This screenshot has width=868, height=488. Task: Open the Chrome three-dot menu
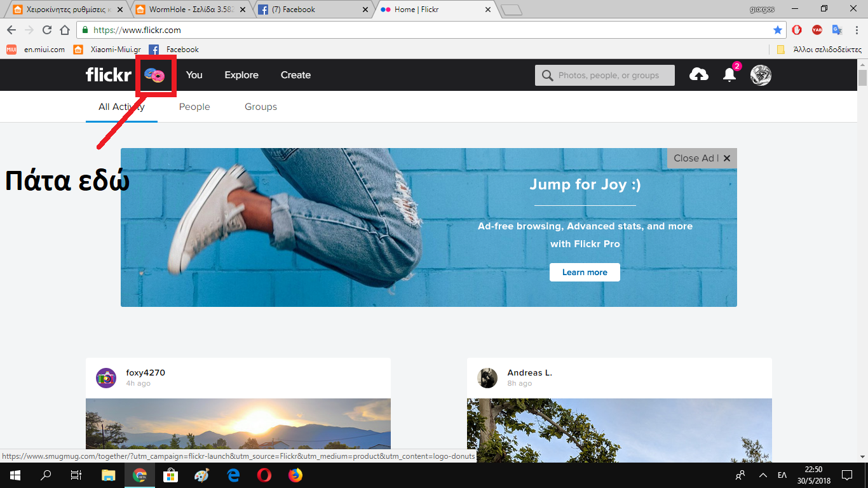[857, 30]
